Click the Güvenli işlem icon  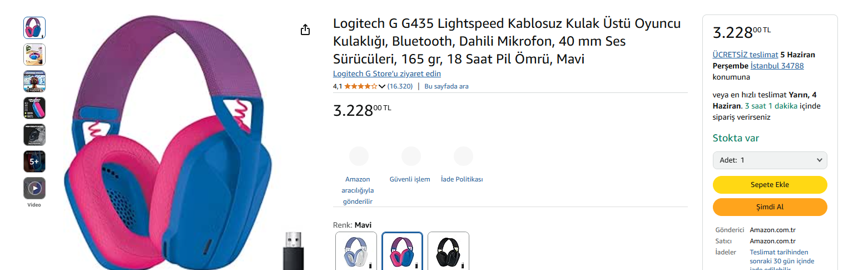tap(411, 156)
